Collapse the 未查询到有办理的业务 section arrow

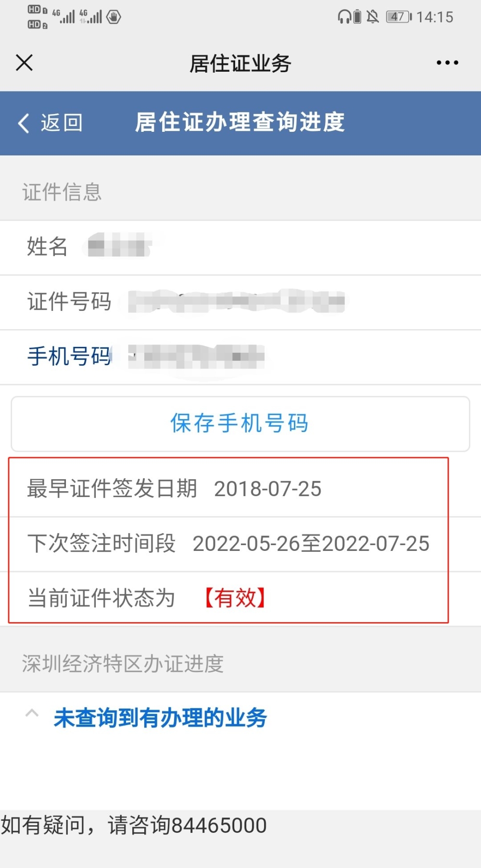32,713
